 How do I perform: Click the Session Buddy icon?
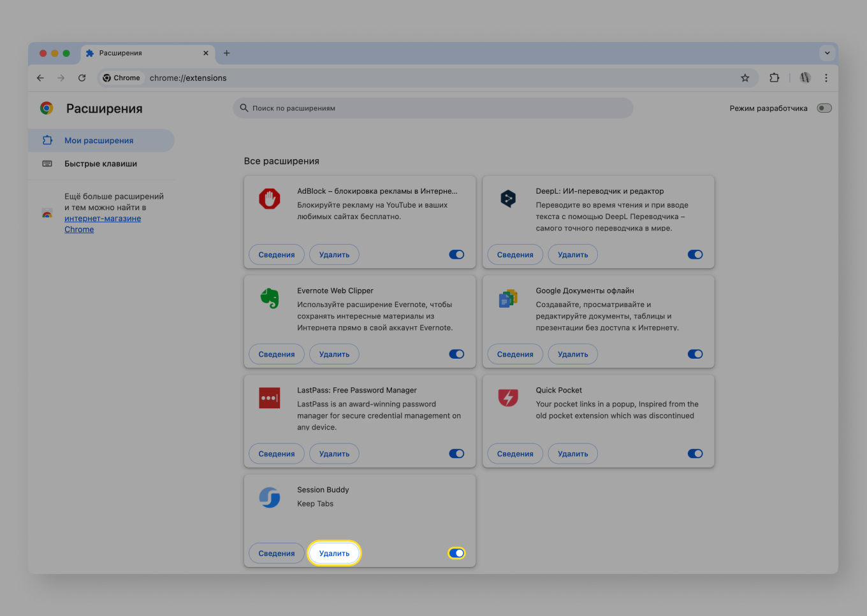click(269, 498)
